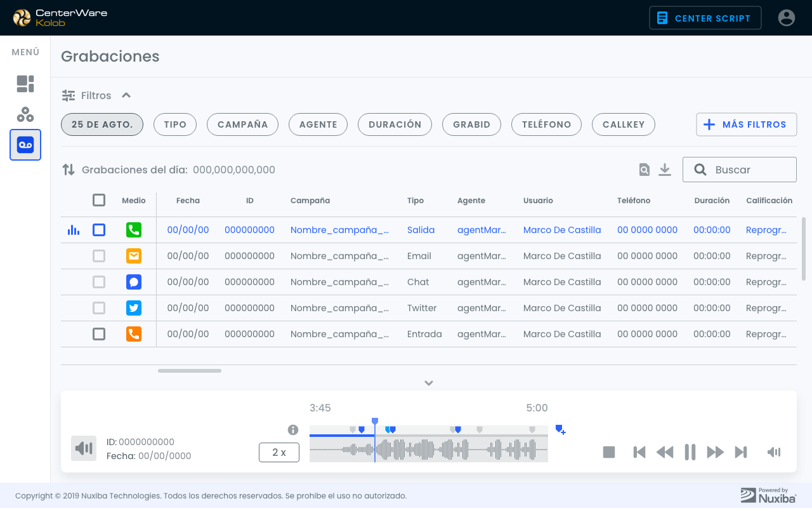Open the DURACIÓN filter chip
This screenshot has width=812, height=508.
(x=395, y=124)
